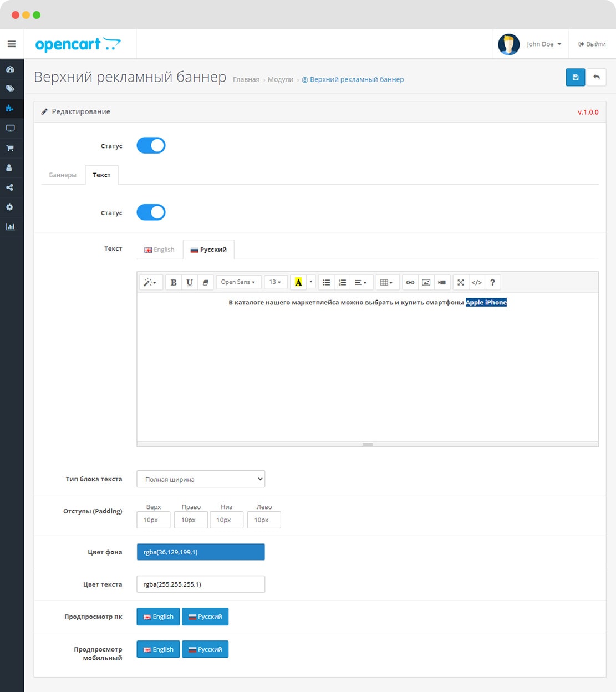
Task: Insert a video in editor
Action: (442, 282)
